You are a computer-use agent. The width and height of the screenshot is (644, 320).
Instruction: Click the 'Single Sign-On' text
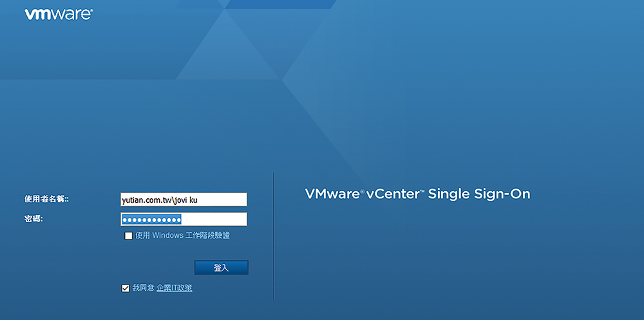[479, 194]
